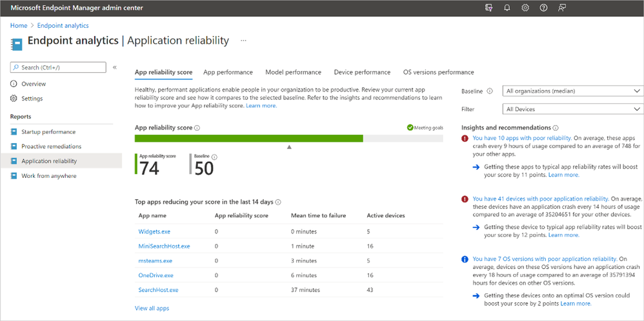The height and width of the screenshot is (321, 644).
Task: Click info icon next to Top apps heading
Action: (x=278, y=202)
